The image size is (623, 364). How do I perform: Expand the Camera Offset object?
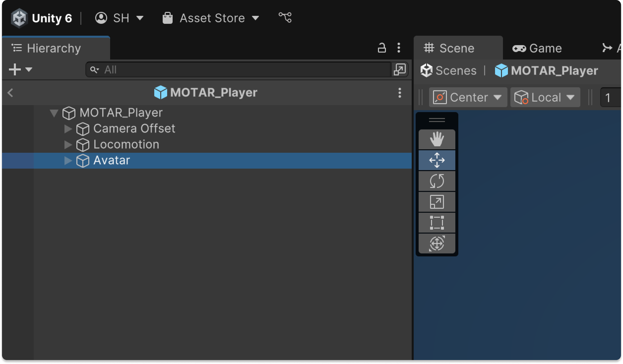[x=68, y=129]
